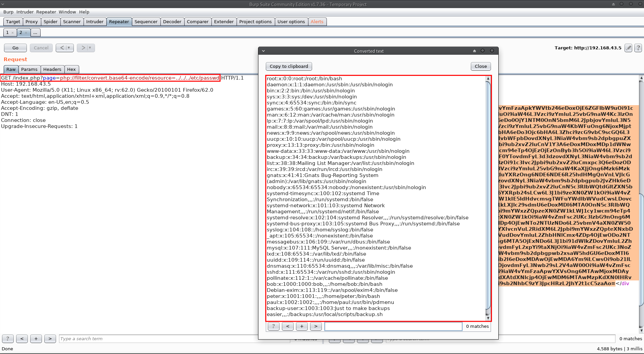Close the Converted text dialog

[481, 66]
